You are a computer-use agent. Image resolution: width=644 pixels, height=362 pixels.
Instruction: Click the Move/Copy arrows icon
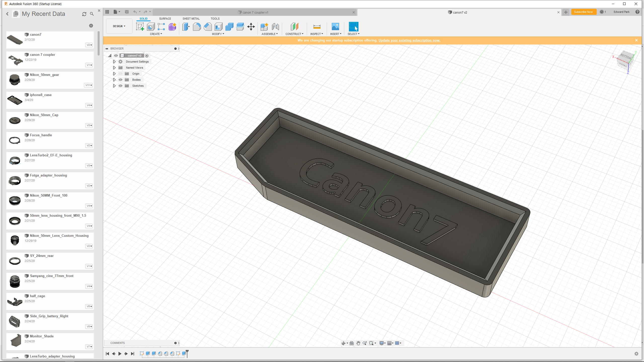click(x=251, y=27)
